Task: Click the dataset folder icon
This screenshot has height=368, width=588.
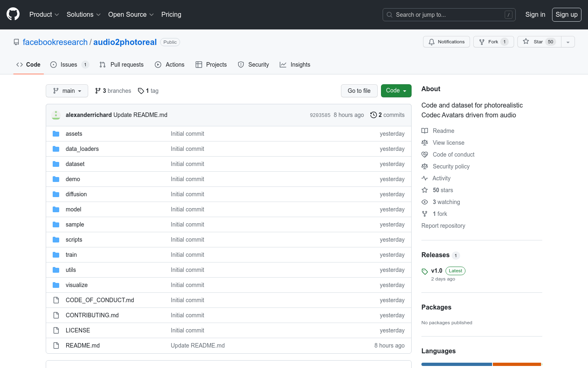Action: [56, 164]
